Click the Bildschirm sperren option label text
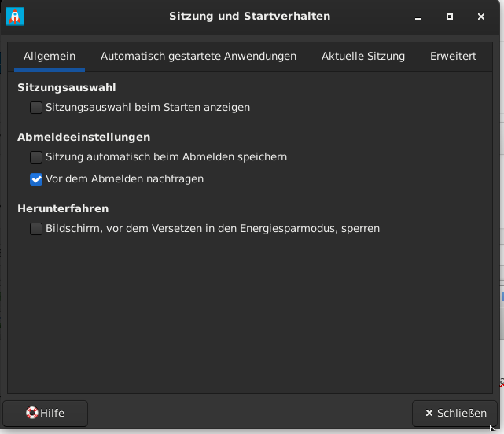Screen dimensions: 504x434 tap(213, 229)
